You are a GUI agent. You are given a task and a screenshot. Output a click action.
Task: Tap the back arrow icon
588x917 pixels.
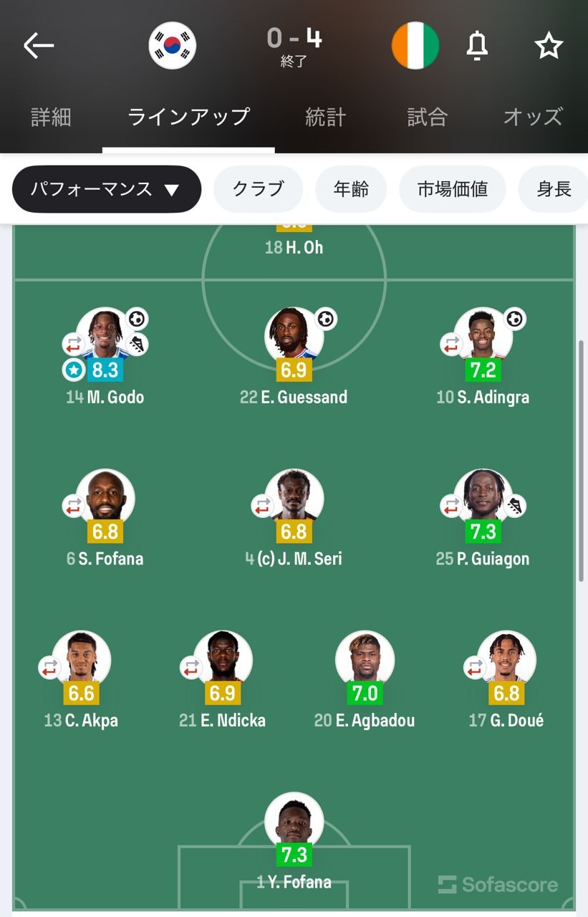click(39, 46)
